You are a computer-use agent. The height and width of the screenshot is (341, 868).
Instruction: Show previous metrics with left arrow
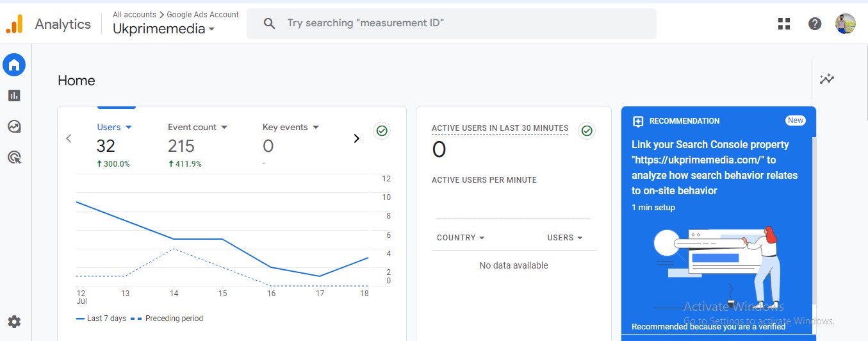[69, 138]
